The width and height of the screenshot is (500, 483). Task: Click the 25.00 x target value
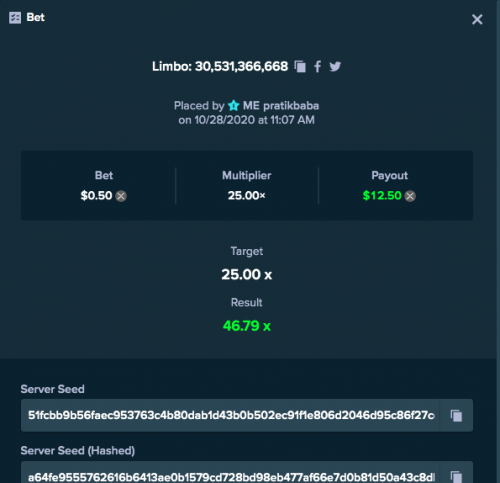pyautogui.click(x=247, y=275)
